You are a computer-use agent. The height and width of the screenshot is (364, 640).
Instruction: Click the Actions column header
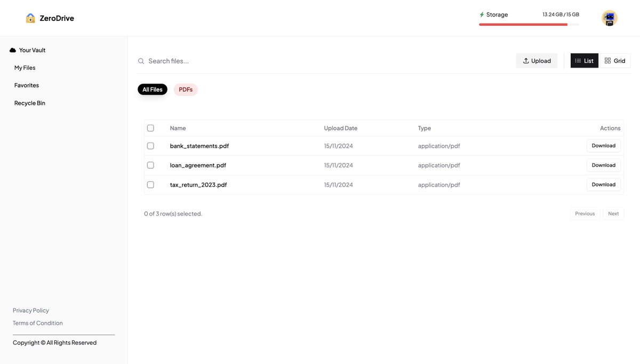coord(610,128)
